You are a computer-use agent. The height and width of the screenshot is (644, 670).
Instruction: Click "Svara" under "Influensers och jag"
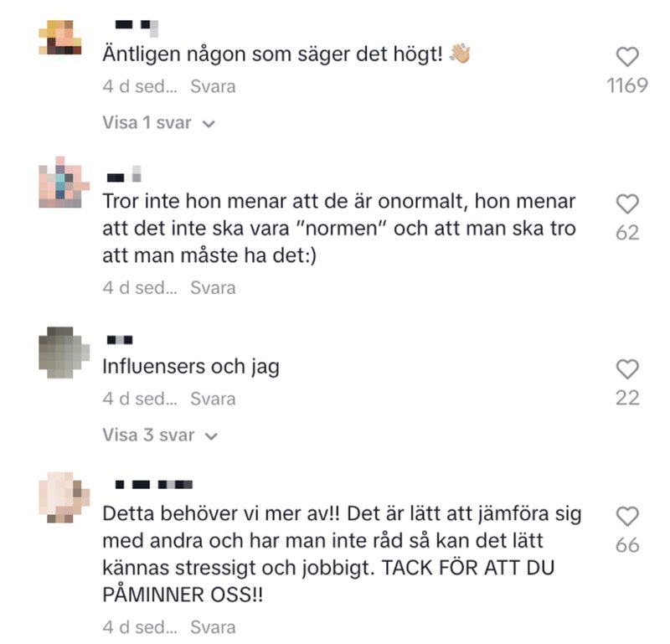[x=213, y=399]
